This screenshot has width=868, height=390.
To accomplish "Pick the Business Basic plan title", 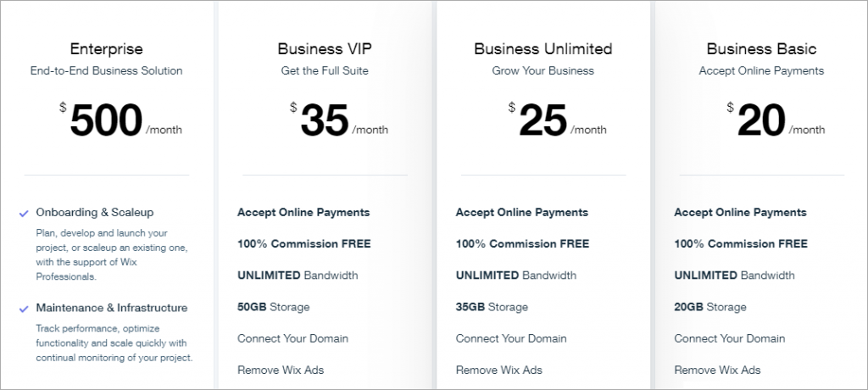I will point(761,49).
